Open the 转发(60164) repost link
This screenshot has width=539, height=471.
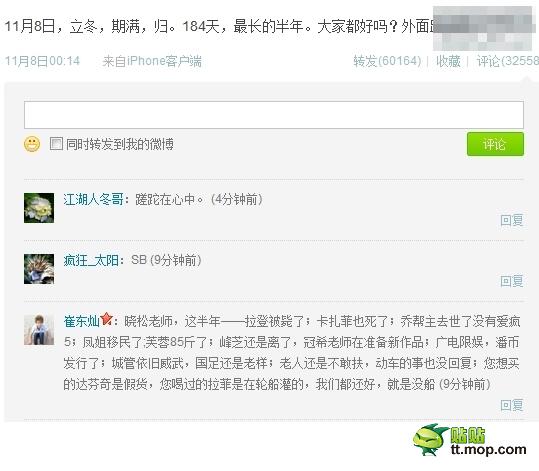[x=387, y=61]
